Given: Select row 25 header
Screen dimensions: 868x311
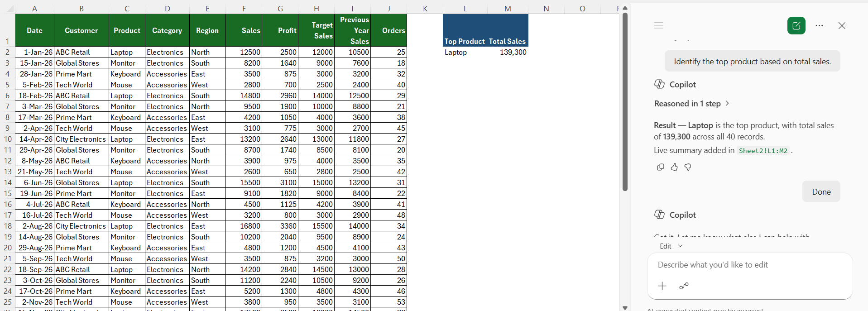Looking at the screenshot, I should click(8, 302).
